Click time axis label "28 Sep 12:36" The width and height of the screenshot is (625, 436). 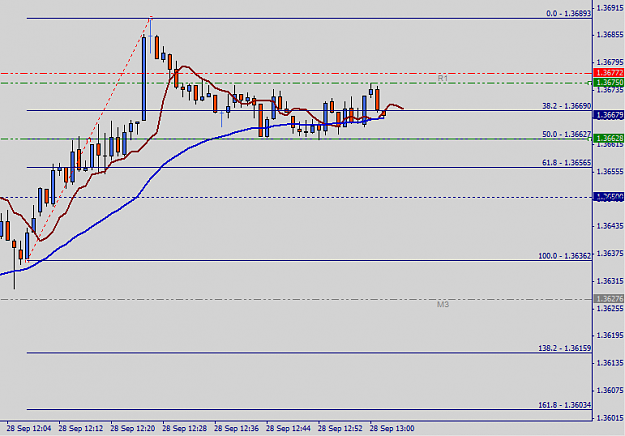(x=236, y=429)
